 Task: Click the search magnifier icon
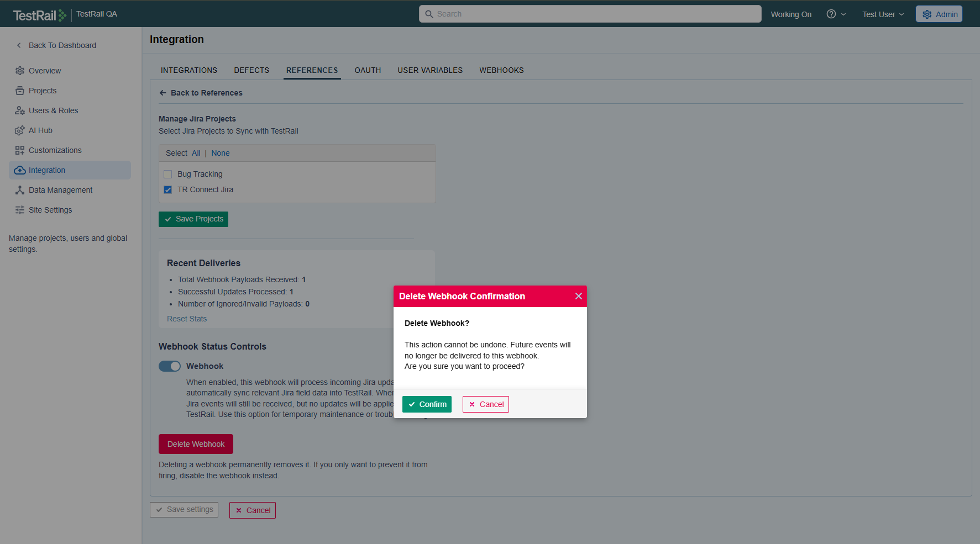(429, 14)
